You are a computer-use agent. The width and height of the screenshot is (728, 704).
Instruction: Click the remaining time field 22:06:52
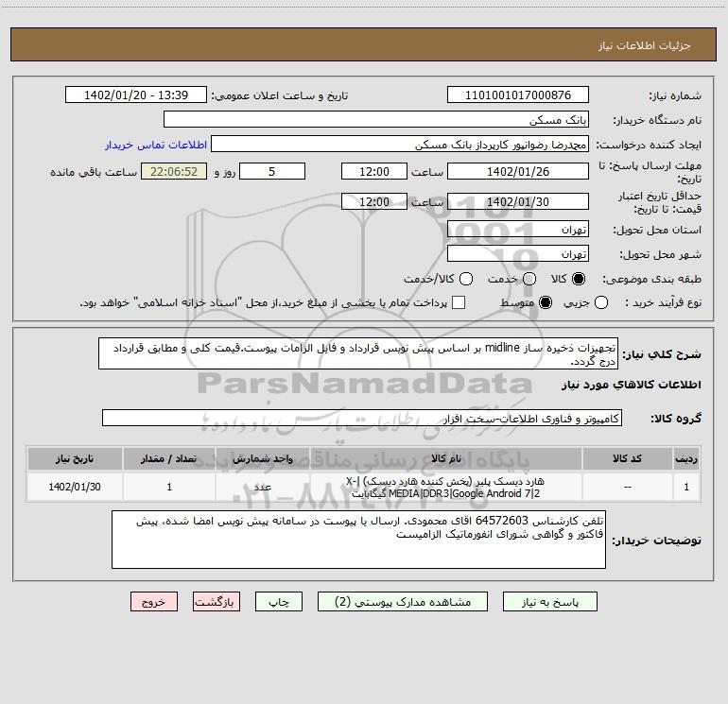click(174, 171)
